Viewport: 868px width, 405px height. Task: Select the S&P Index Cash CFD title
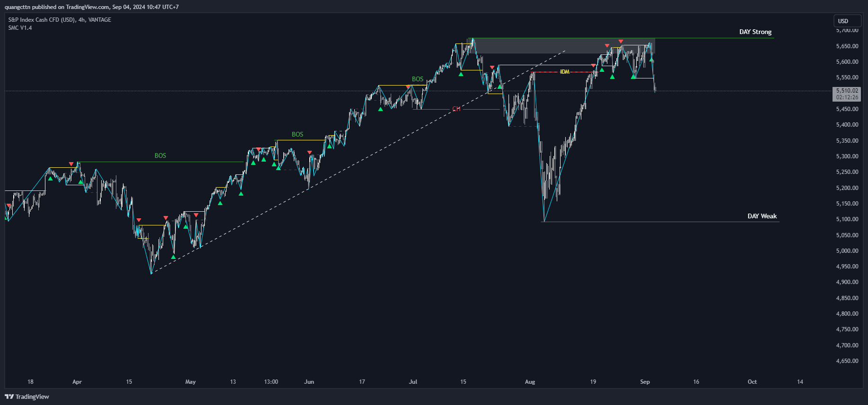click(x=60, y=20)
